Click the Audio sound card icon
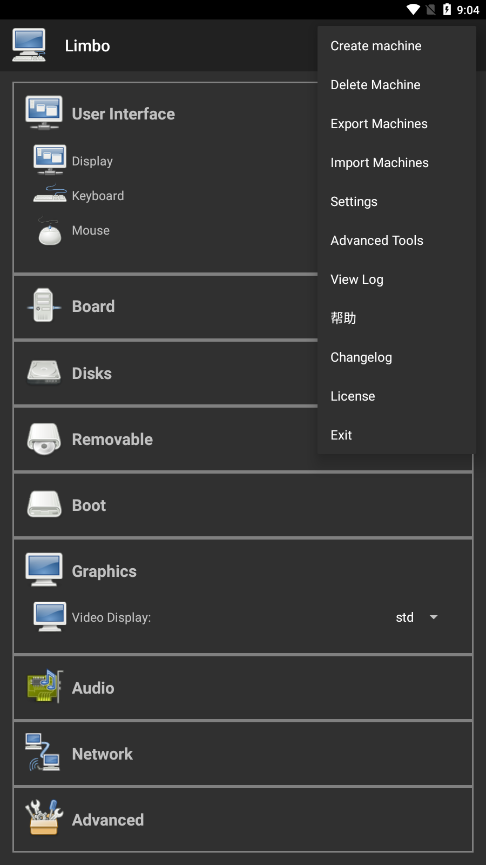The image size is (486, 865). click(x=45, y=687)
